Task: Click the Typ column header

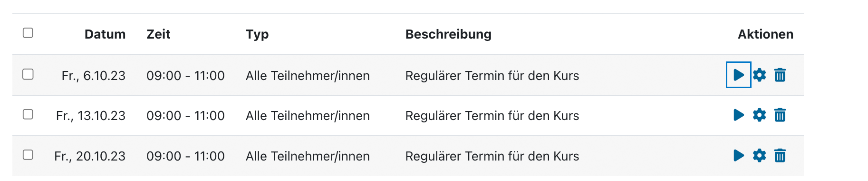Action: 257,34
